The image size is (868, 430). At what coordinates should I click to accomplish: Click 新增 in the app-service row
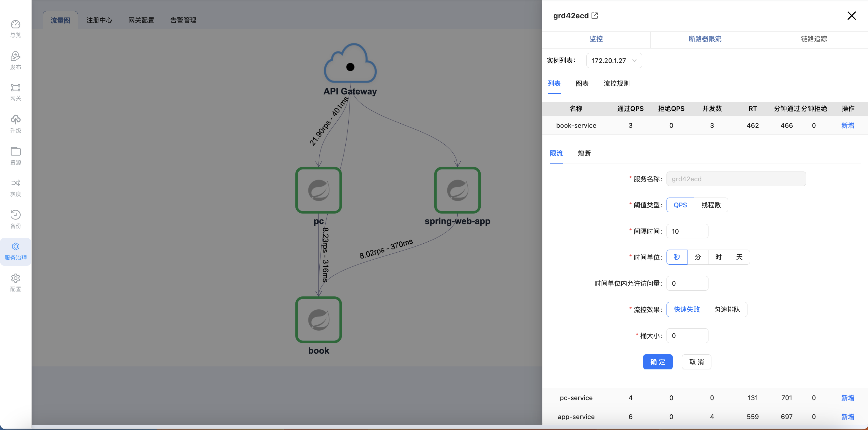tap(847, 417)
